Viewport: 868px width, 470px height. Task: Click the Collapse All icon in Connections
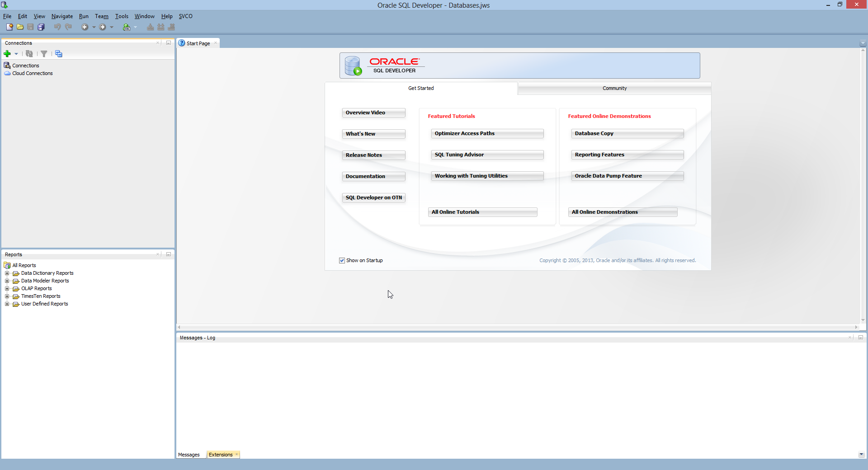pos(59,54)
